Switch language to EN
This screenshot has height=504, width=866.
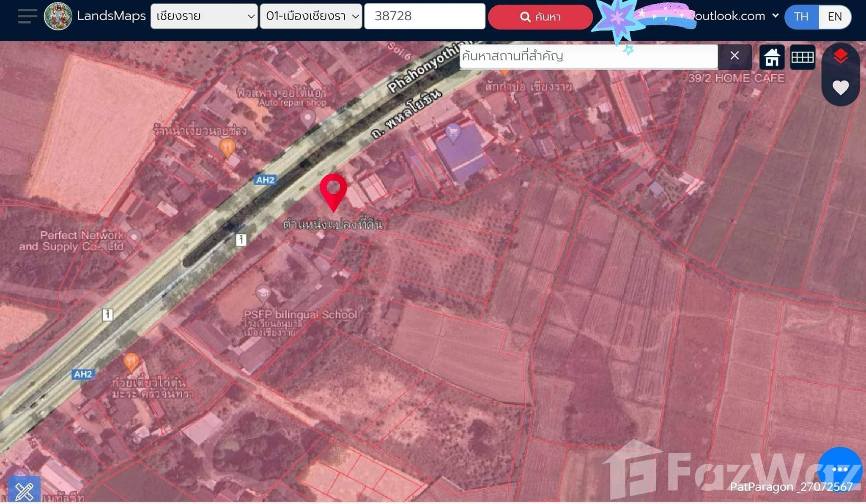pyautogui.click(x=834, y=17)
